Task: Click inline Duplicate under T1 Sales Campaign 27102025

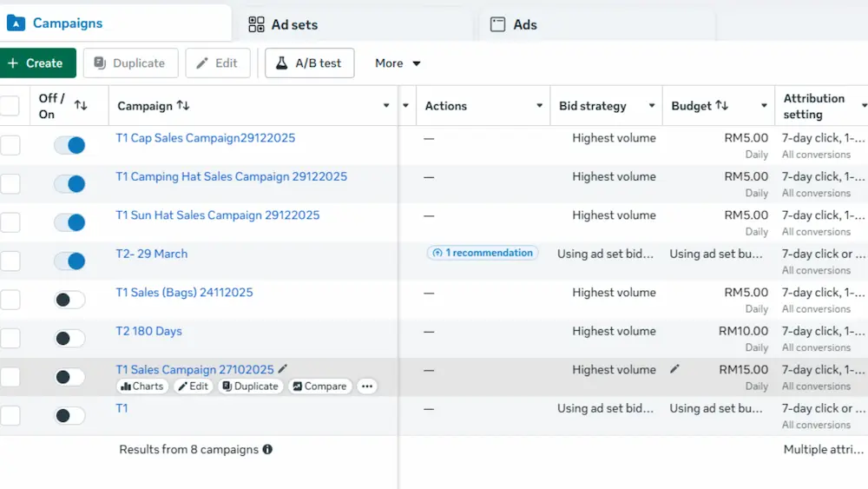Action: click(251, 386)
